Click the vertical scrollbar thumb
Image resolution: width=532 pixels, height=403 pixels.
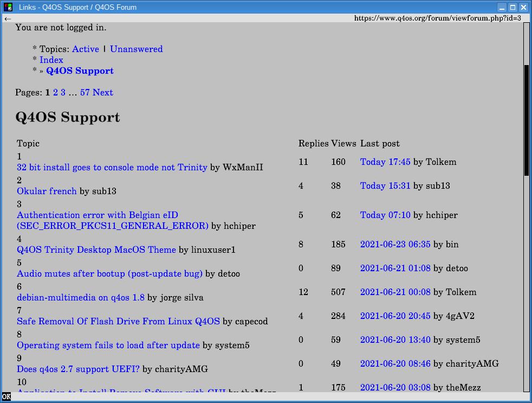pyautogui.click(x=527, y=120)
